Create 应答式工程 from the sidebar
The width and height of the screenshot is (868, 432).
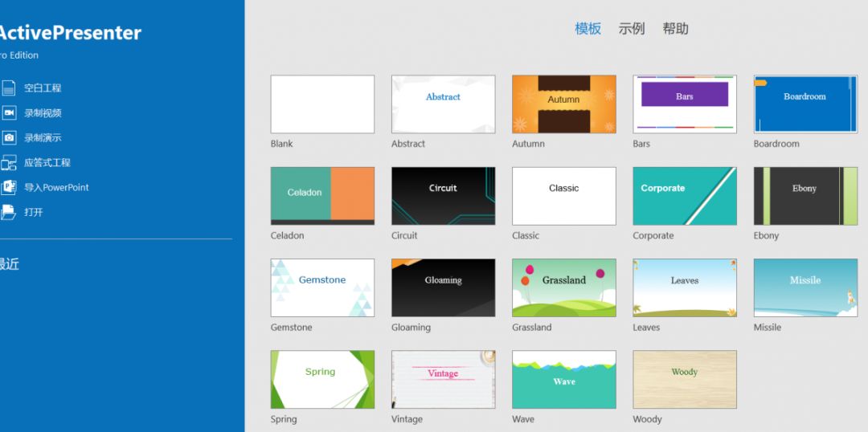(x=47, y=163)
